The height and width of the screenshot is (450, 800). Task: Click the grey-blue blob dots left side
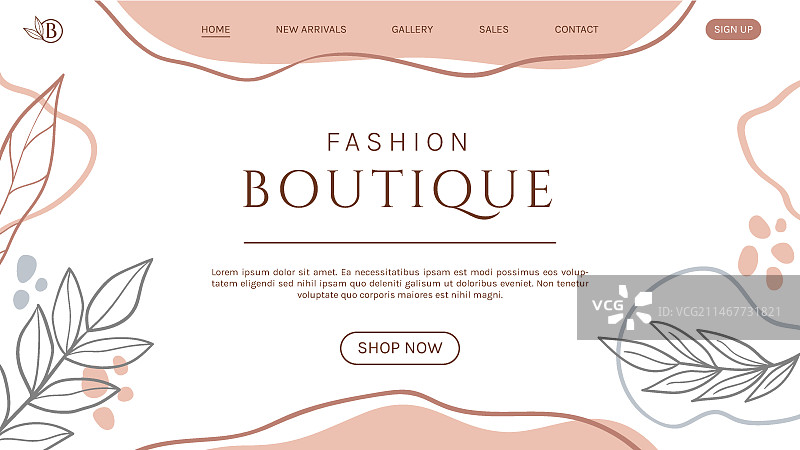pos(29,282)
